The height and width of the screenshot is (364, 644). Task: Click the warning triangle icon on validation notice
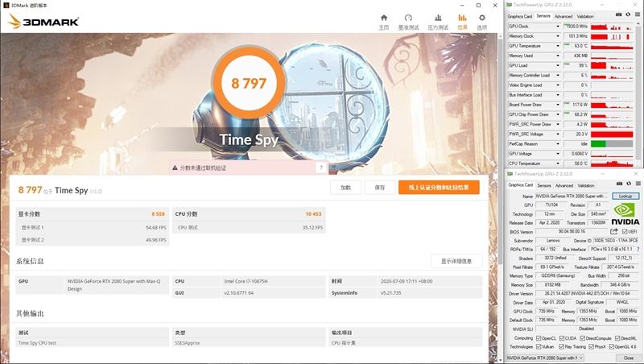coord(175,168)
